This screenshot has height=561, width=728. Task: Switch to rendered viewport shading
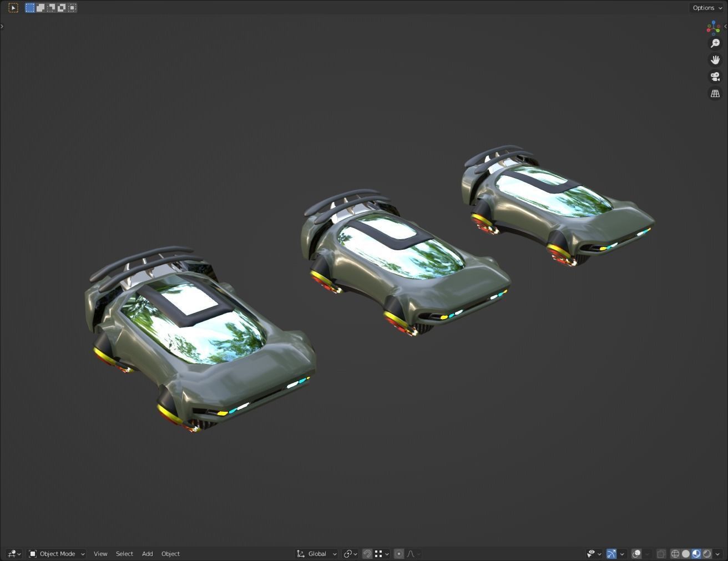click(707, 554)
